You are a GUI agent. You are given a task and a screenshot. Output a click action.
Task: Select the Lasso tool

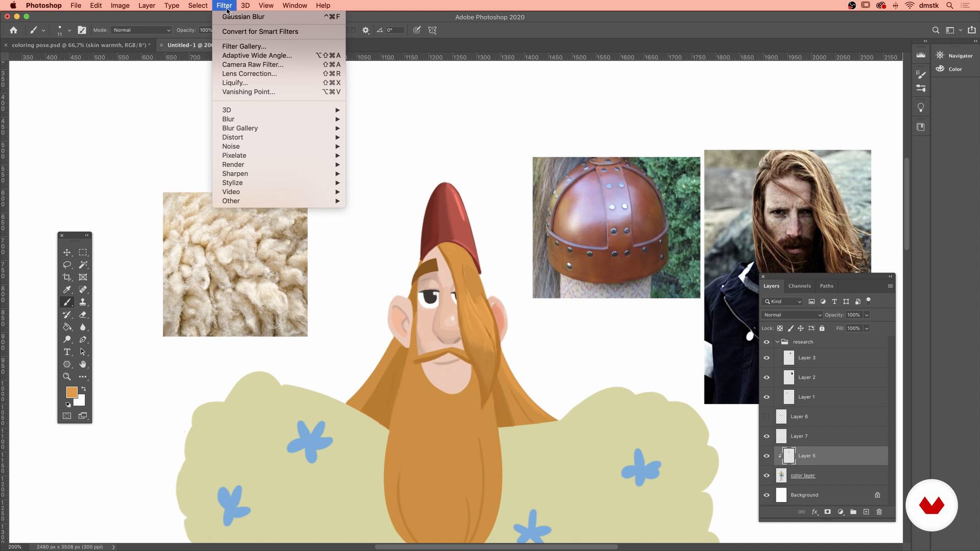coord(67,265)
